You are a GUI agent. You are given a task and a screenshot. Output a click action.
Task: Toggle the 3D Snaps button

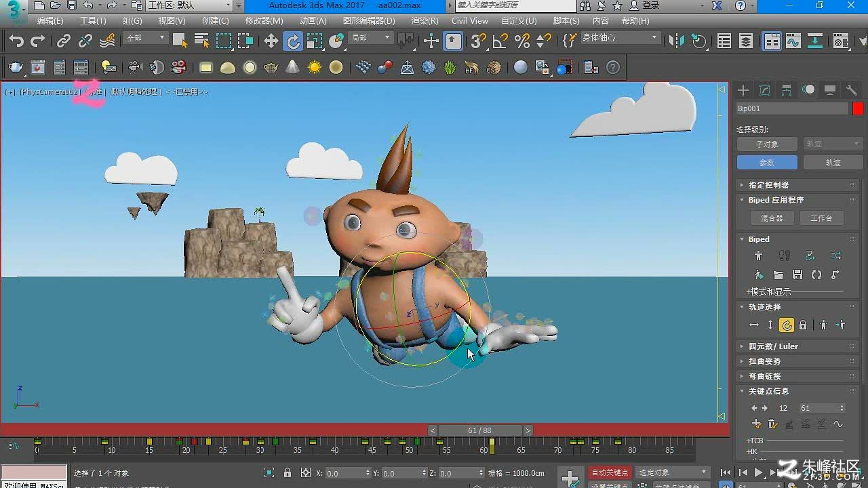coord(479,41)
